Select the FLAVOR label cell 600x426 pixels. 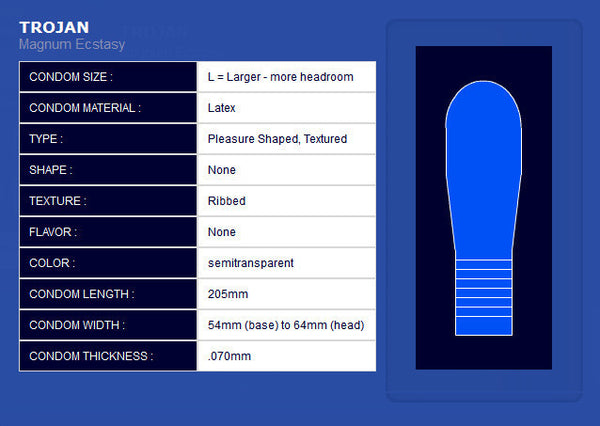click(x=108, y=232)
